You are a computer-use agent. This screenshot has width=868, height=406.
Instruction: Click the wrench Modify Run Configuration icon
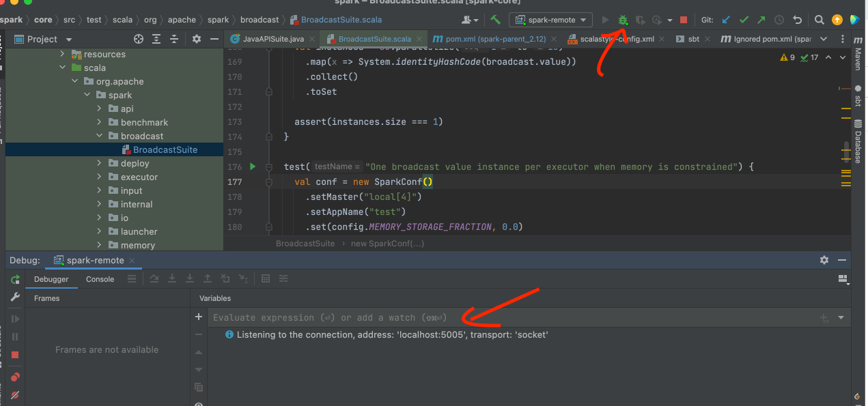15,298
